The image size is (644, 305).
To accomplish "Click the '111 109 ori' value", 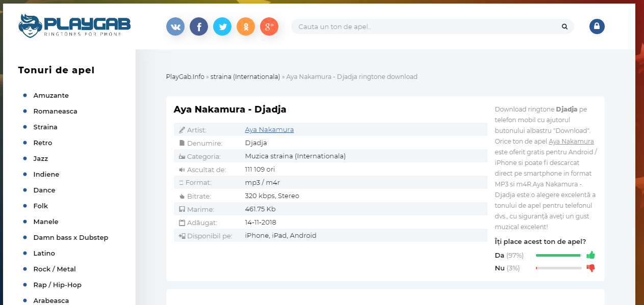I will [260, 170].
